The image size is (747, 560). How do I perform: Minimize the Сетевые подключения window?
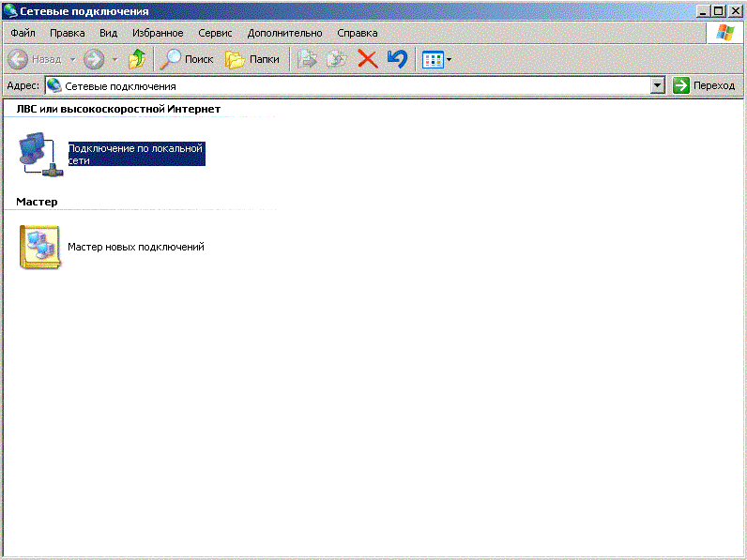coord(703,11)
